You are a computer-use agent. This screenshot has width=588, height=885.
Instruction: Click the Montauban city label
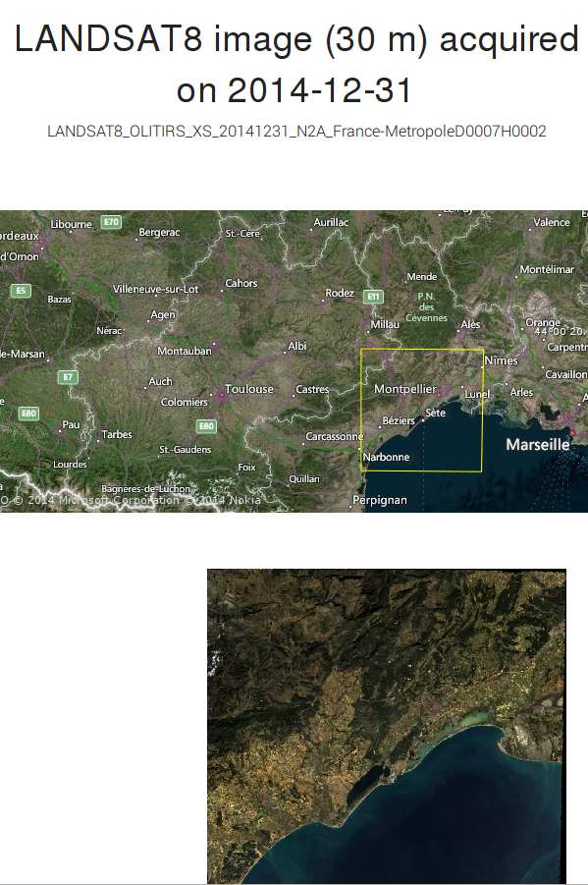(185, 351)
